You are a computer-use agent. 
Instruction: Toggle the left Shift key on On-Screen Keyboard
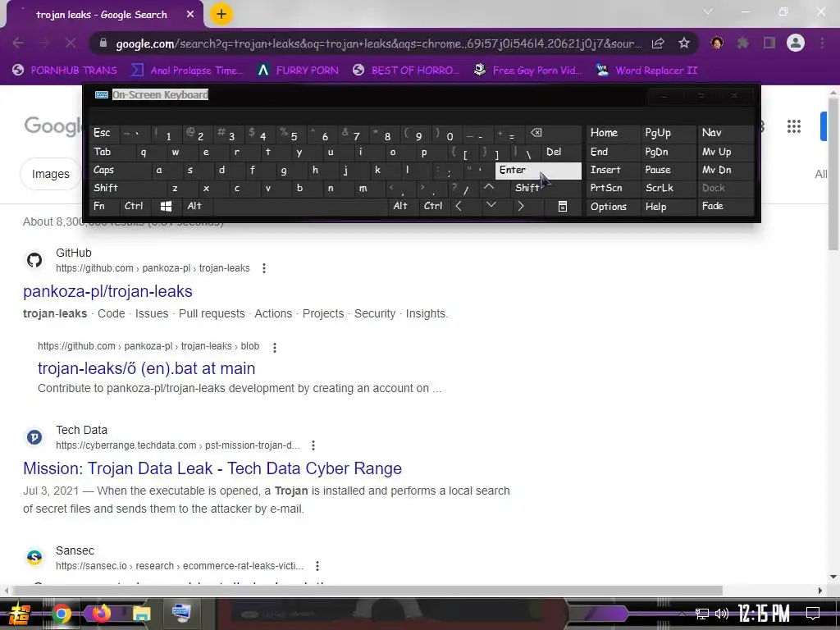(126, 188)
